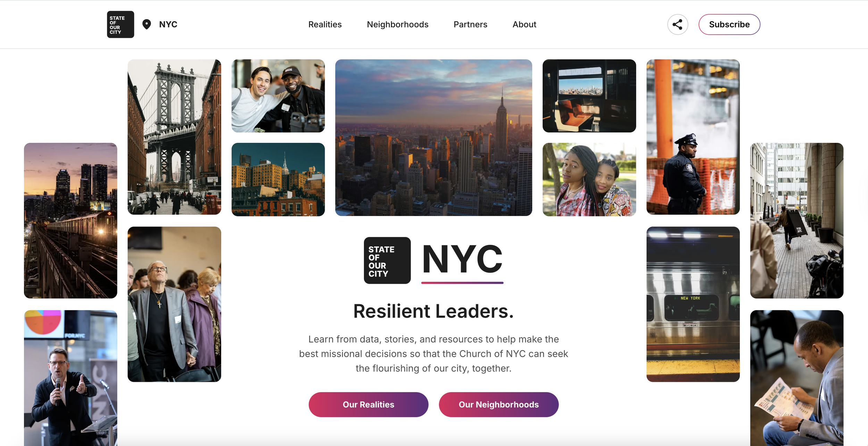Click the location pin icon beside NYC

pyautogui.click(x=147, y=24)
